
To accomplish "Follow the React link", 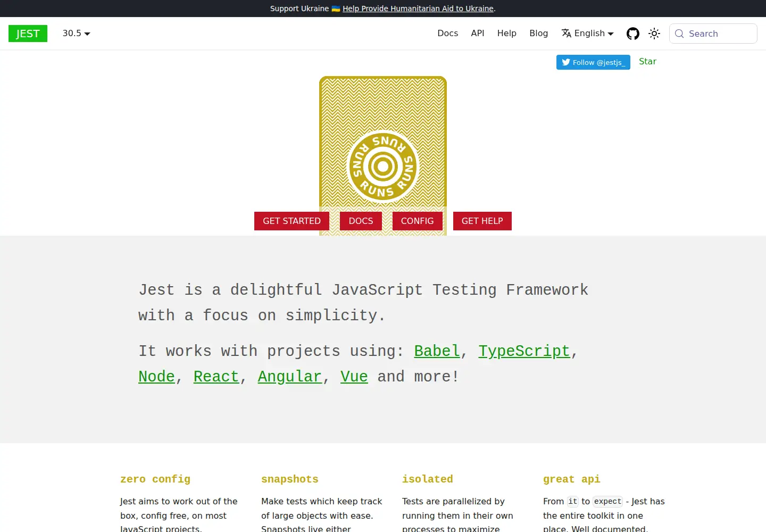I will [216, 377].
